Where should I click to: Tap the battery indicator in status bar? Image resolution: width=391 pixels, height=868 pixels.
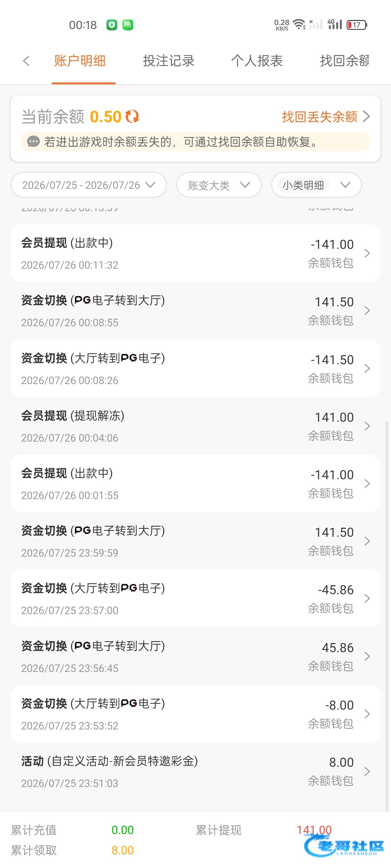click(x=357, y=25)
